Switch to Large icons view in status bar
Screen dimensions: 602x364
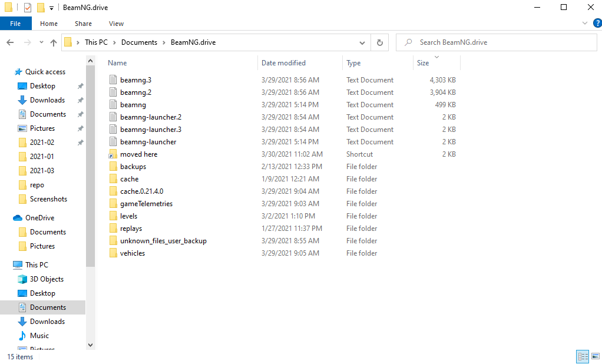tap(596, 357)
